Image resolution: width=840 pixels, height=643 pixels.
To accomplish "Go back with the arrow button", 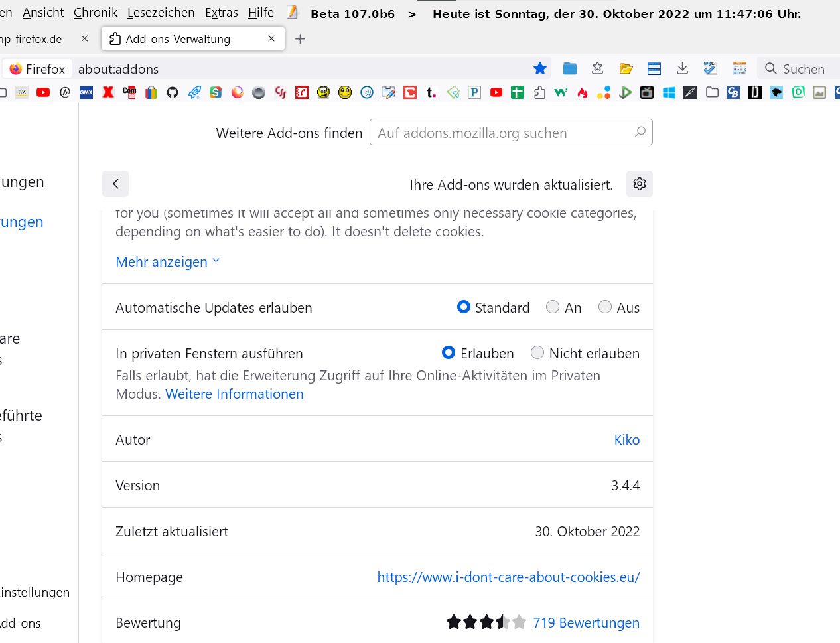I will click(115, 184).
